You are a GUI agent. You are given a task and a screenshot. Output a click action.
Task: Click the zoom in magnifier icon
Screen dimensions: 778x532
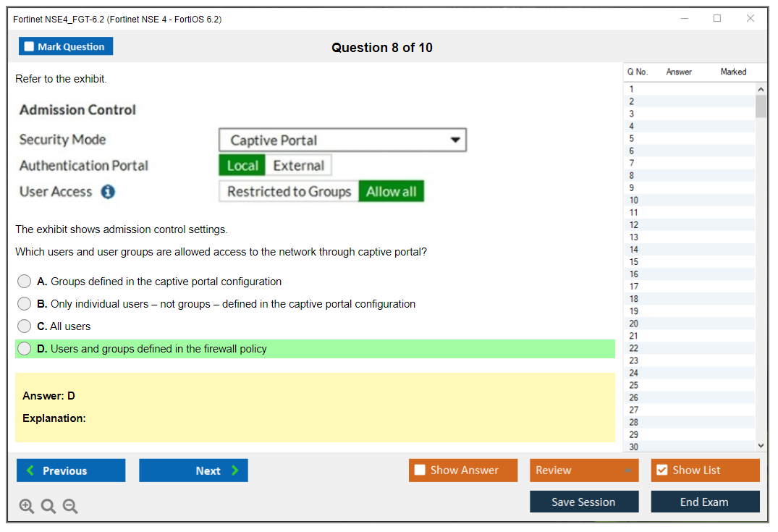click(x=27, y=507)
